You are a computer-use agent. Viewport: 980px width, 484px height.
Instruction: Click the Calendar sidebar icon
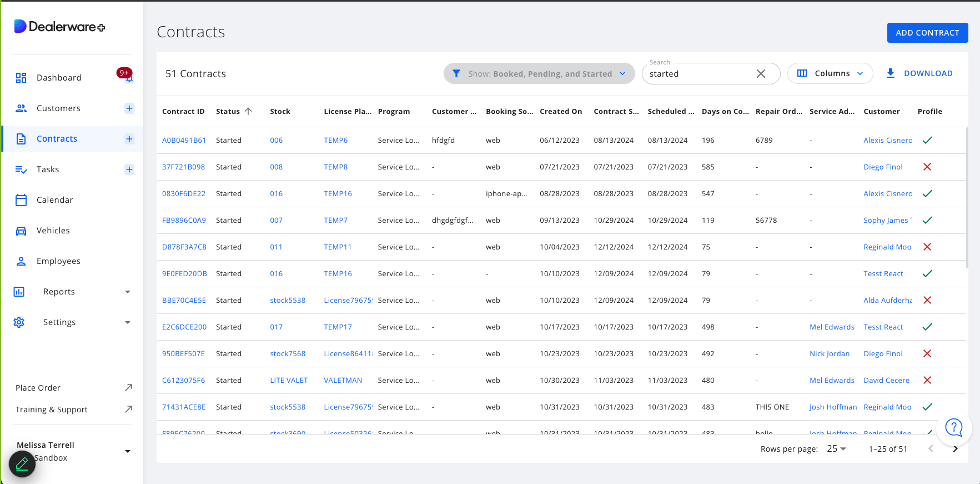tap(21, 200)
